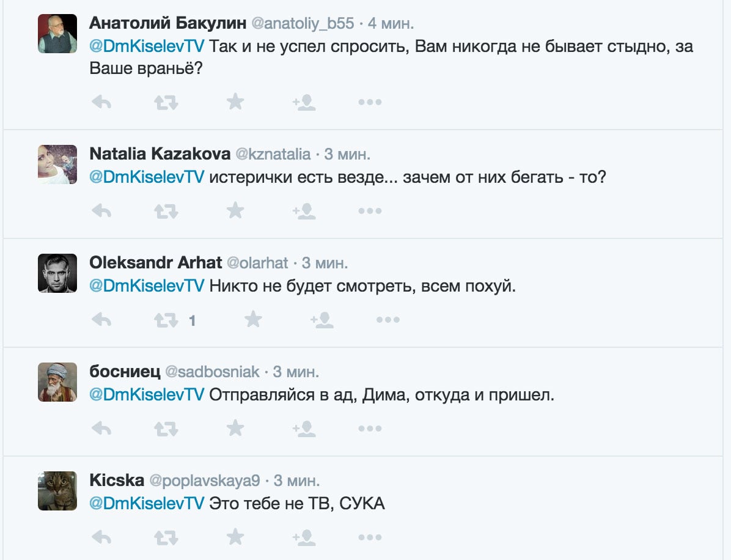Follow босниец using add-person icon

304,429
